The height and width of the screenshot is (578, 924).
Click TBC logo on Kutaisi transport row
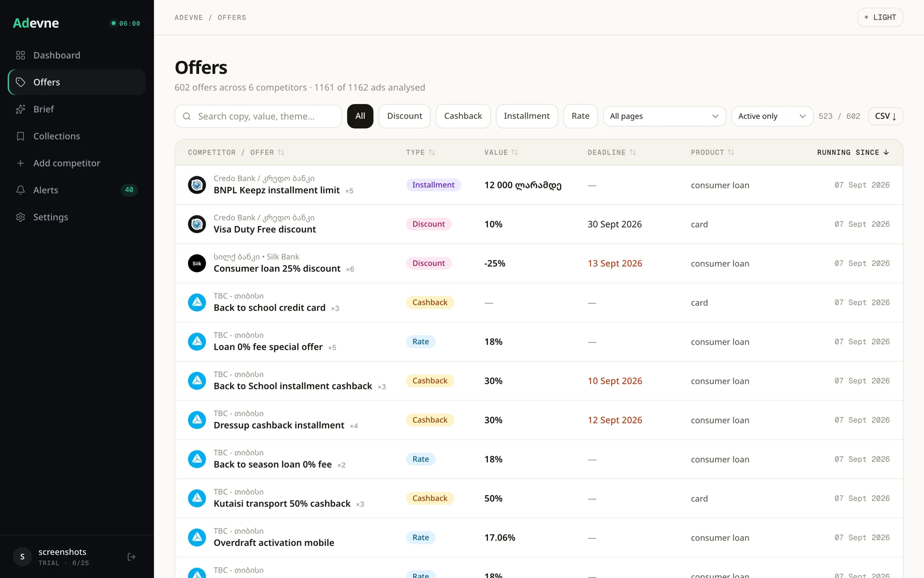[197, 499]
